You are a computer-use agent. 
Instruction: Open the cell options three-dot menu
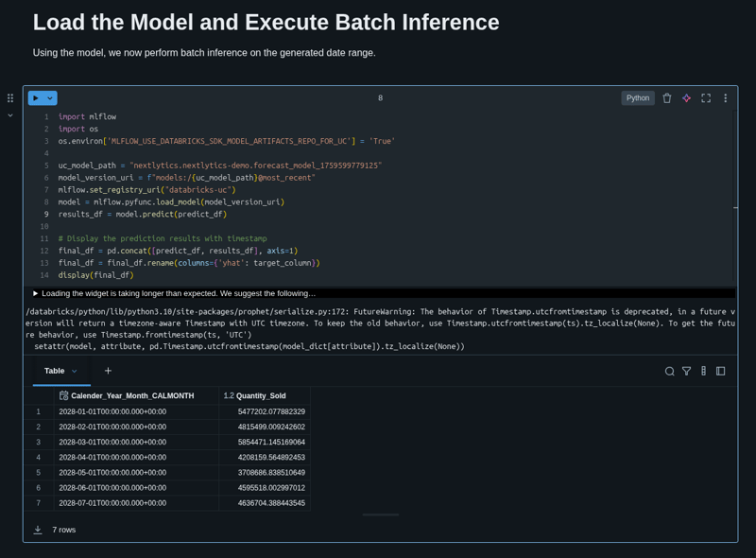[725, 97]
